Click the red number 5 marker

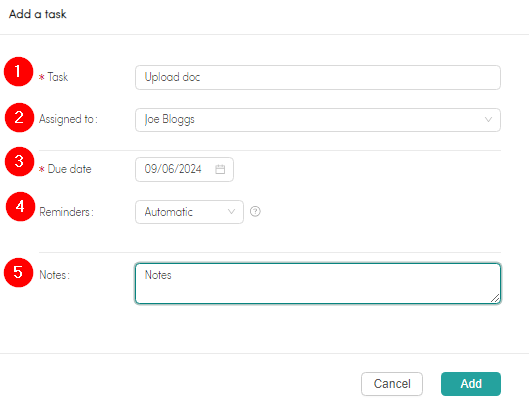tap(19, 273)
